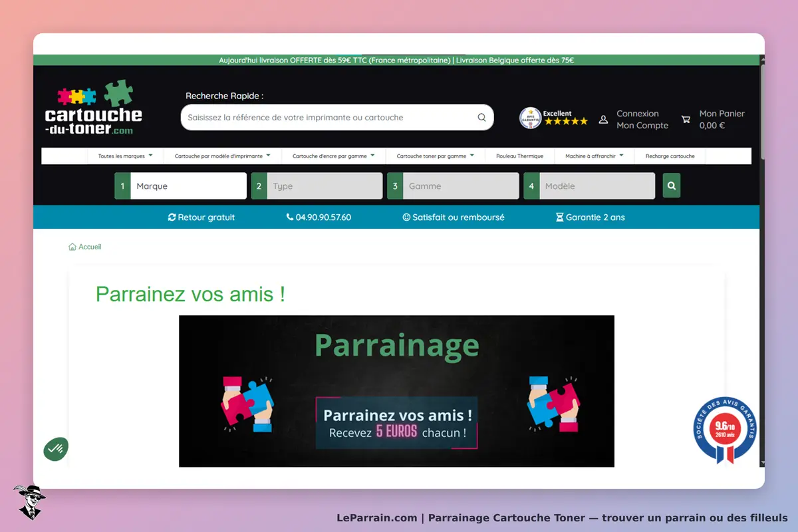Image resolution: width=798 pixels, height=532 pixels.
Task: Open the Modèle selector
Action: [x=597, y=186]
